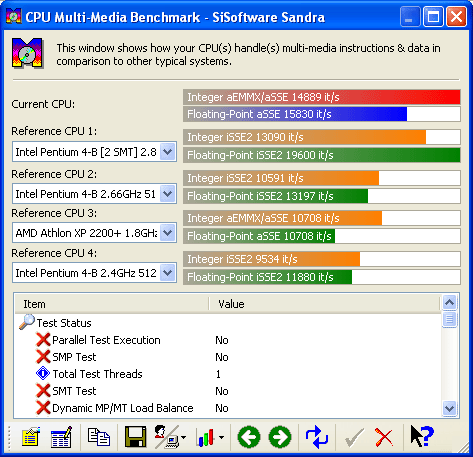Screen dimensions: 473x457
Task: Click the green forward arrow button
Action: 280,437
